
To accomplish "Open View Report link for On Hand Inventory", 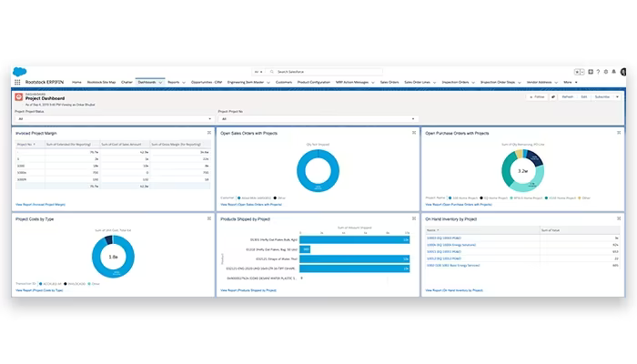I will (x=454, y=290).
